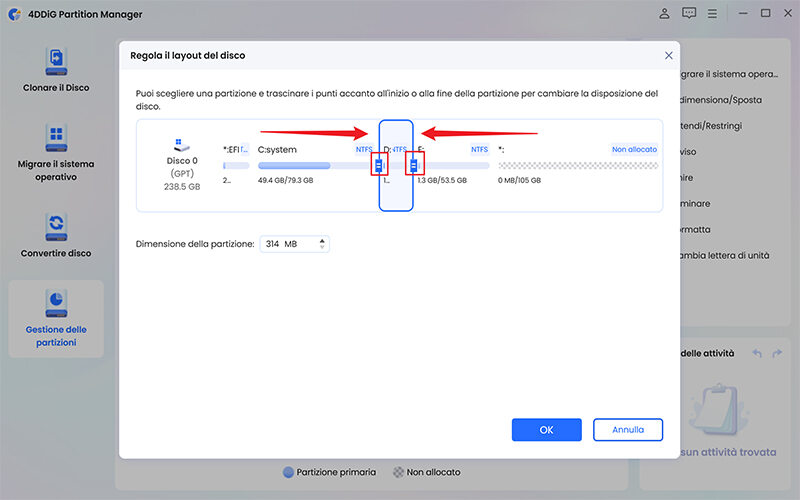Screen dimensions: 800x500
Task: Confirm layout with the OK button
Action: pyautogui.click(x=546, y=430)
